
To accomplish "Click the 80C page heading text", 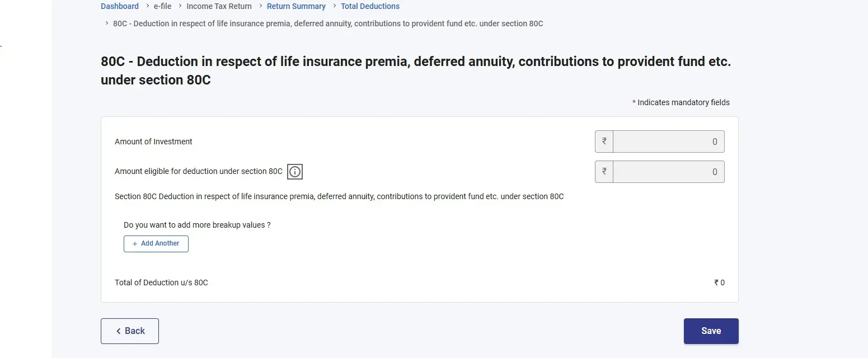I will click(x=416, y=70).
